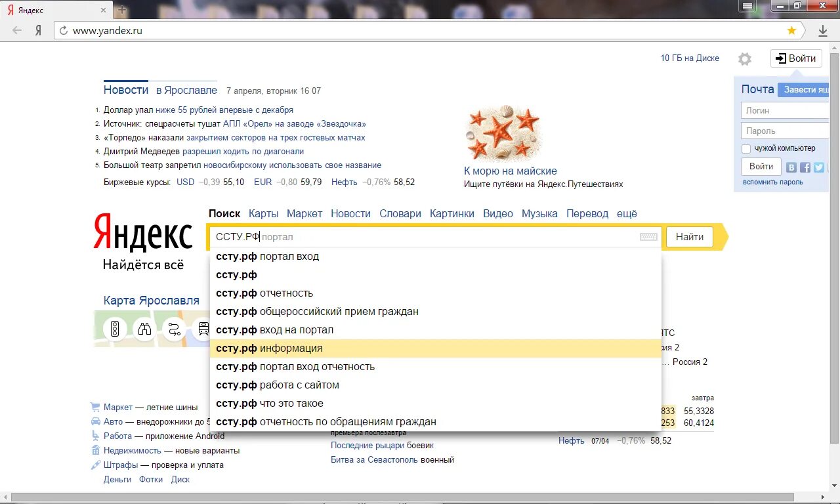Open the EUR exchange rate link
Viewport: 840px width, 504px height.
(x=262, y=182)
